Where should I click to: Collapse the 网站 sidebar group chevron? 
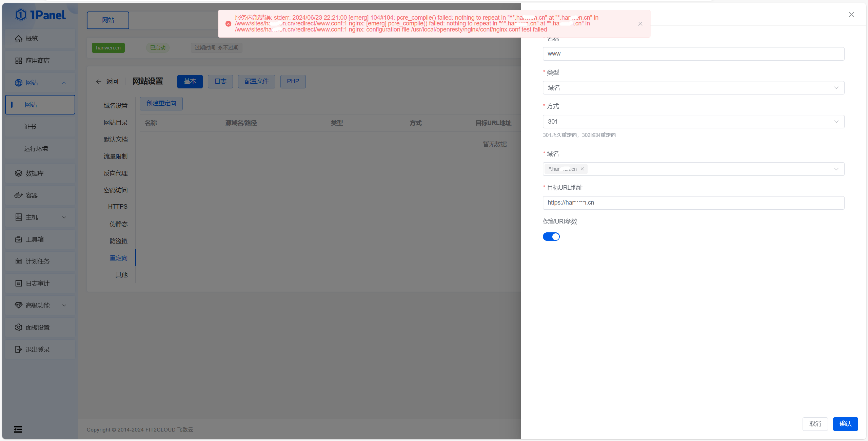click(64, 83)
